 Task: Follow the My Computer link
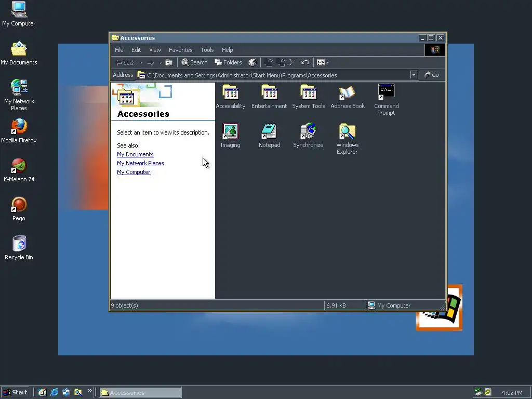[134, 172]
